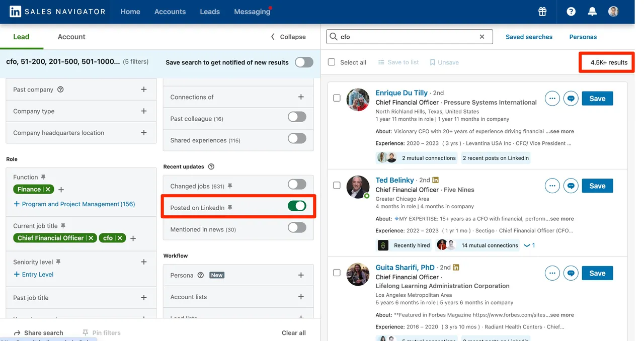Open Accounts in top navigation
Viewport: 644px width, 341px height.
pos(170,12)
